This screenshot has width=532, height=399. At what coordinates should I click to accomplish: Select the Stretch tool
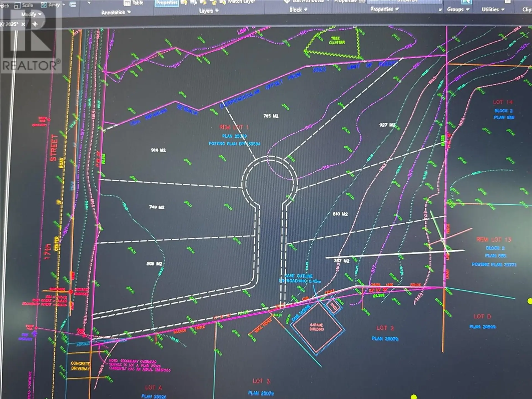tap(5, 5)
